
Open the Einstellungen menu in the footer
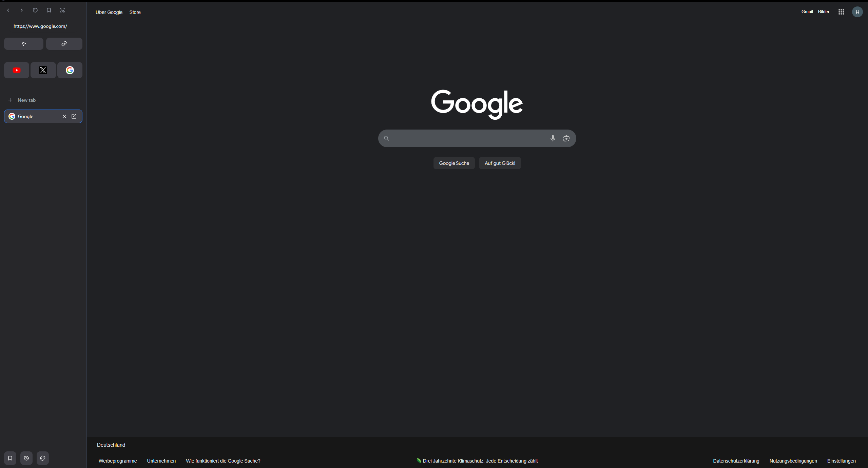841,461
